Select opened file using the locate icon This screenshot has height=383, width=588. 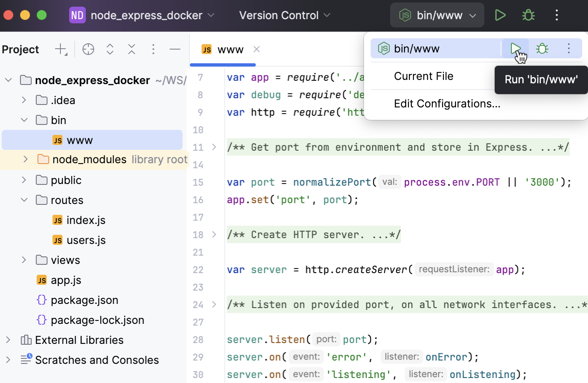(x=88, y=49)
